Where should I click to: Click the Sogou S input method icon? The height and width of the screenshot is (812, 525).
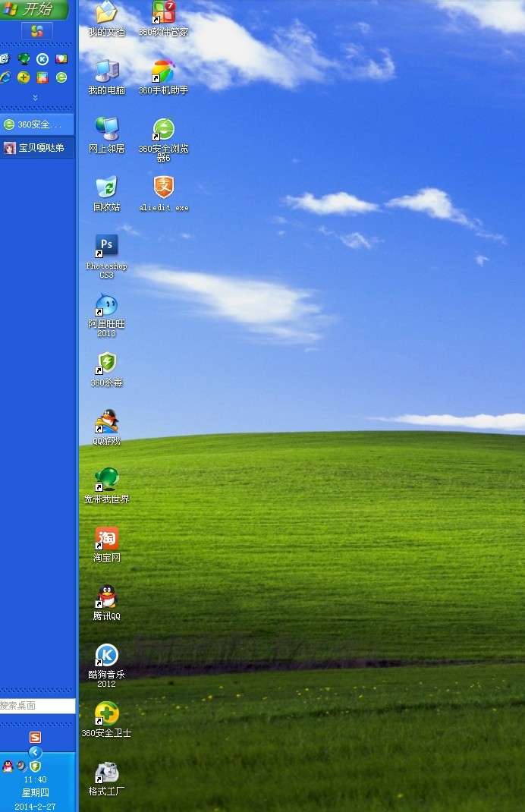[35, 737]
